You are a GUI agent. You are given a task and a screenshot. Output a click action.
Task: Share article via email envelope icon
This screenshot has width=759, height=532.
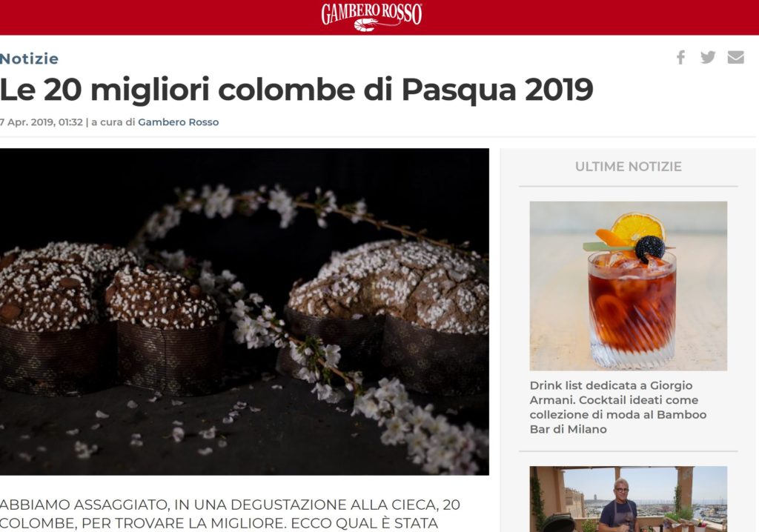736,57
